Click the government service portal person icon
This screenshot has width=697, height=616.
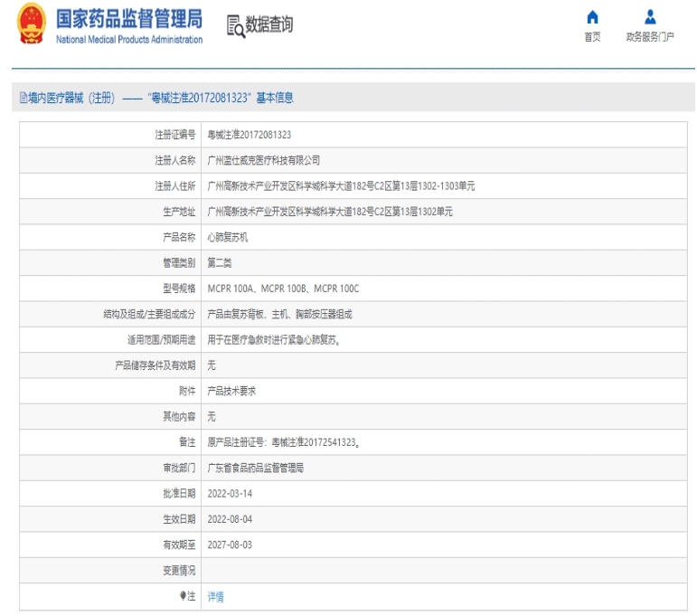650,17
